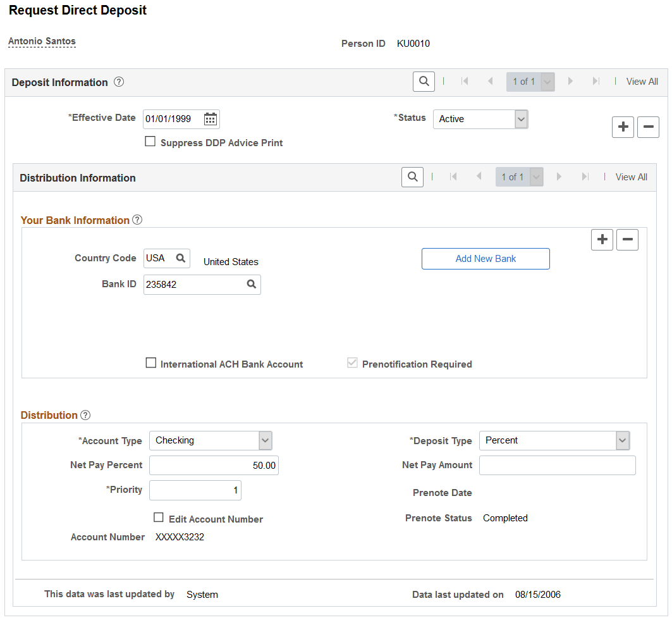This screenshot has height=620, width=672.
Task: Open the Effective Date calendar picker
Action: click(x=209, y=119)
